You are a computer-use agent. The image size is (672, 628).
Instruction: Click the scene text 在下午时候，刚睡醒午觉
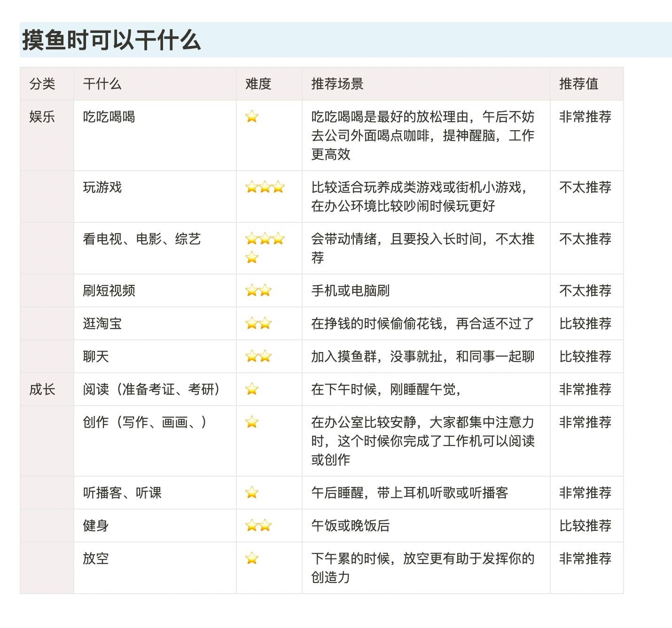386,389
